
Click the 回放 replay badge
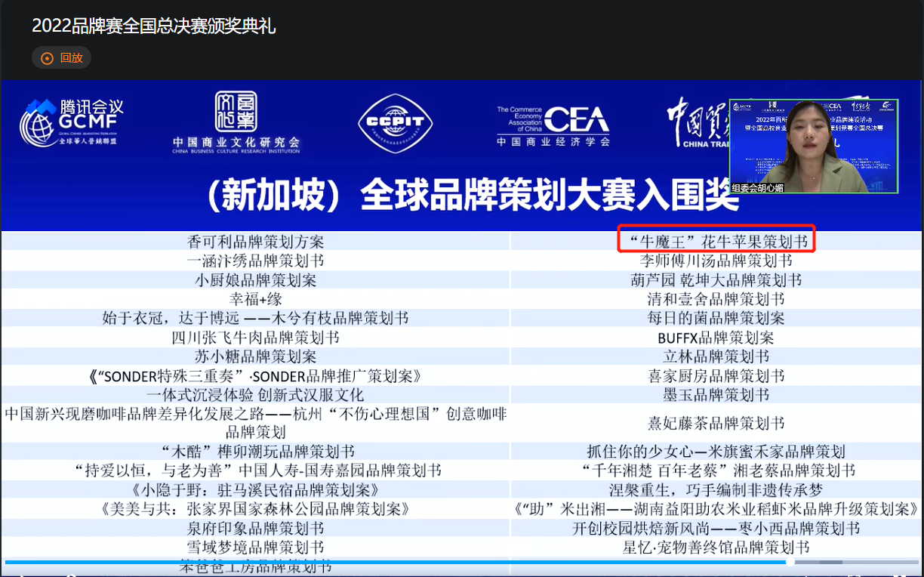pyautogui.click(x=62, y=58)
